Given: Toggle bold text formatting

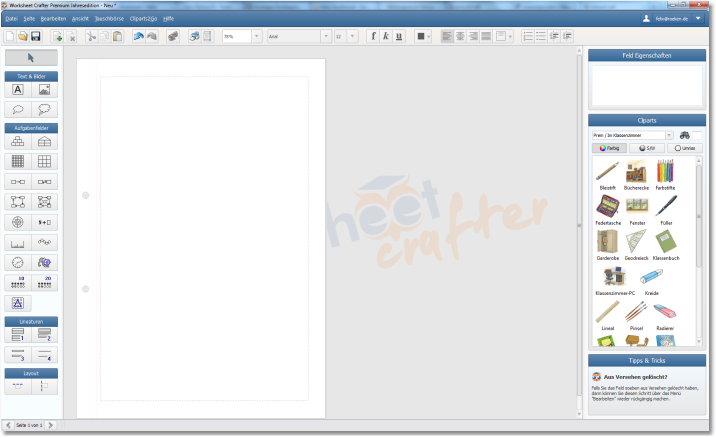Looking at the screenshot, I should 374,36.
